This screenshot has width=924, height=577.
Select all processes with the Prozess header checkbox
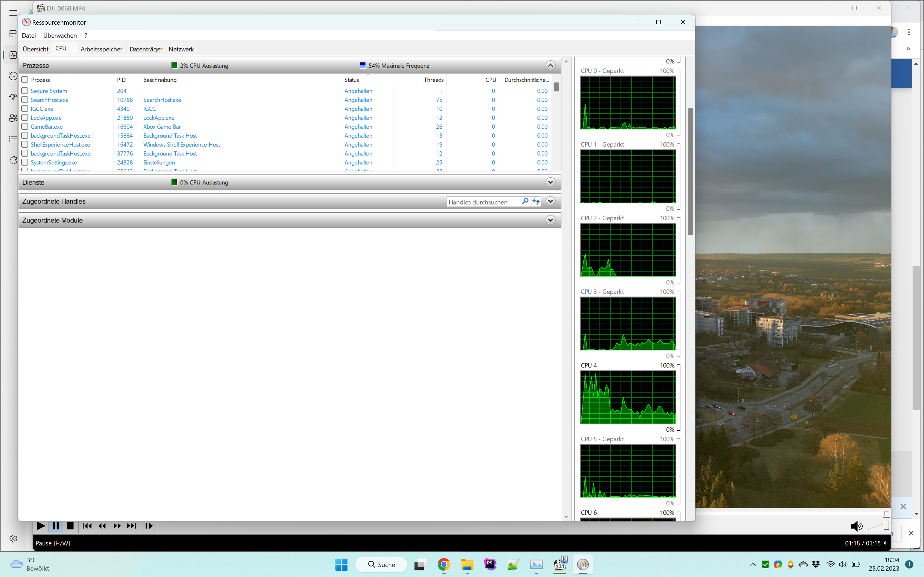click(x=25, y=80)
